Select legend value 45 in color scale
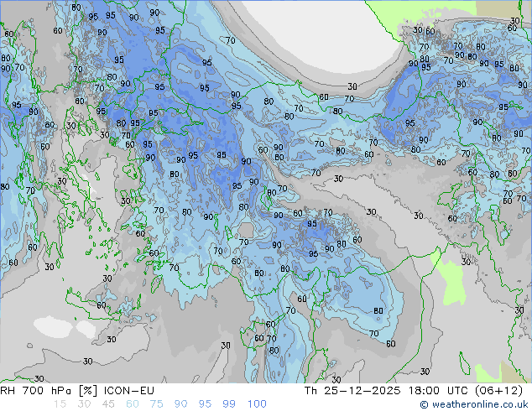Screen dimensions: 532x411 [108, 404]
